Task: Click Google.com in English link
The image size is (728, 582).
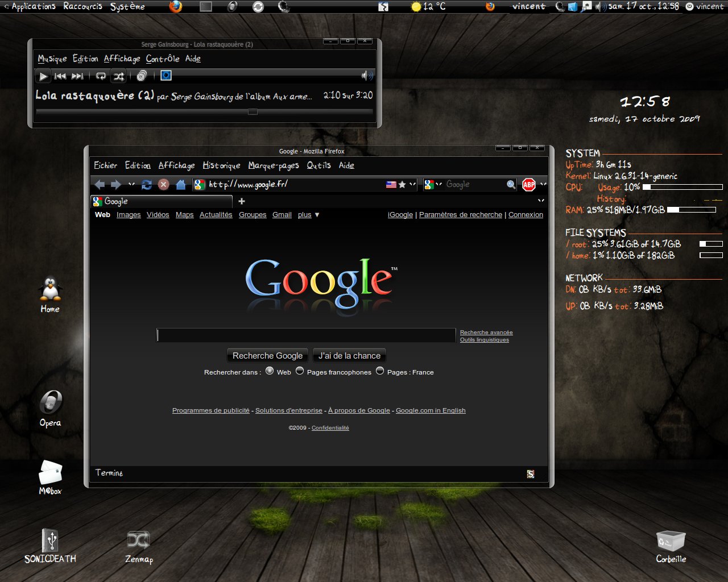Action: pyautogui.click(x=431, y=410)
